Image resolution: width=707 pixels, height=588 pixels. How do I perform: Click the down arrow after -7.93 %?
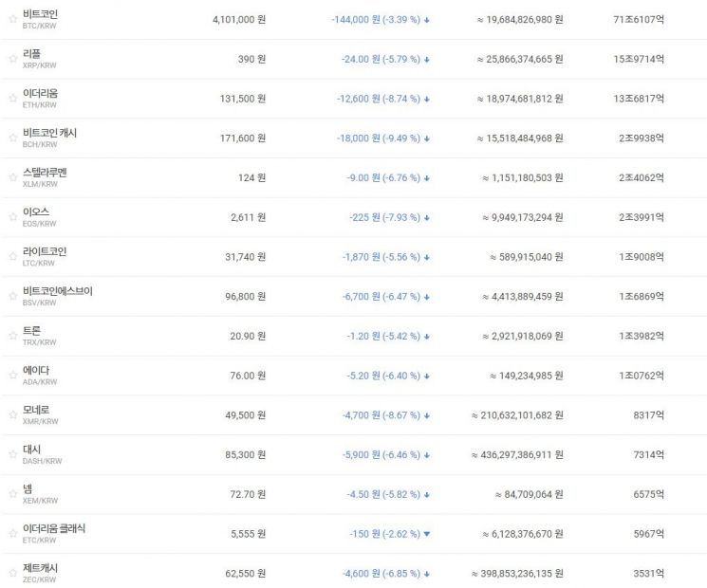pos(426,217)
